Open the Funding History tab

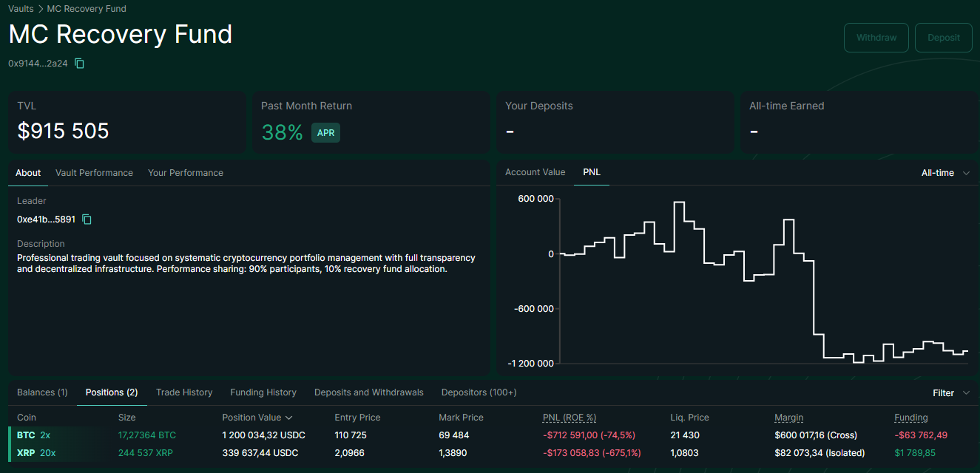263,392
